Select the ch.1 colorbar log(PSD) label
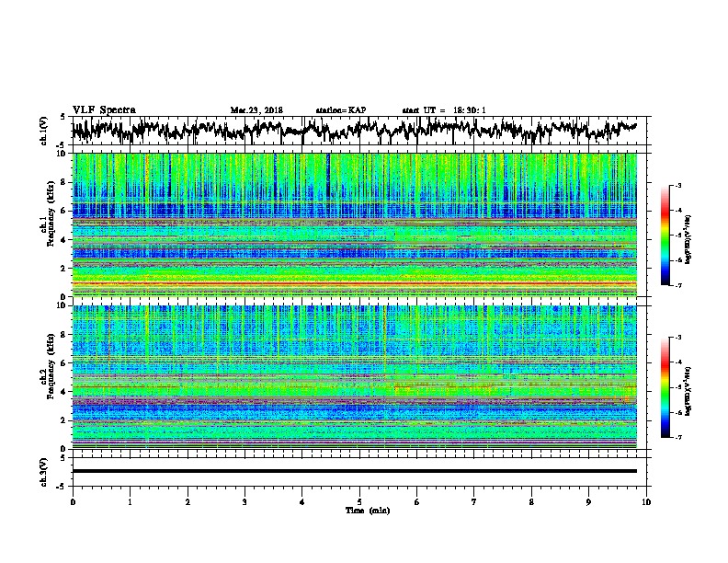Screen dimensions: 728x563 pos(688,240)
